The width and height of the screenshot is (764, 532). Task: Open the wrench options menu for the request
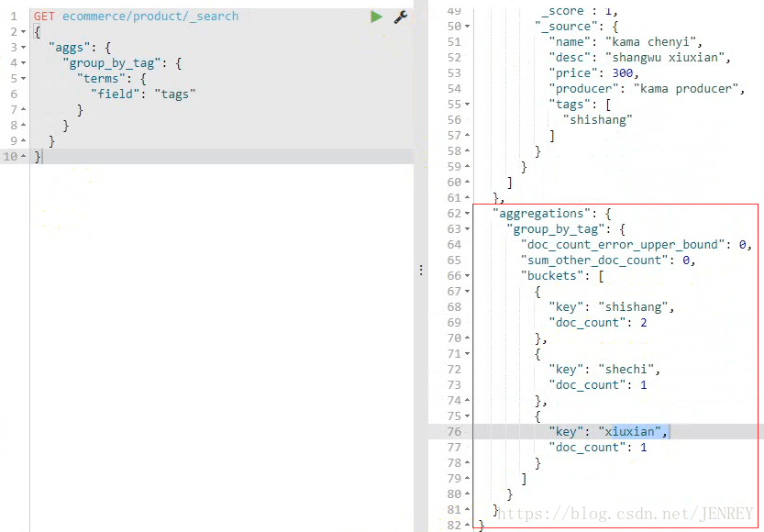point(401,17)
